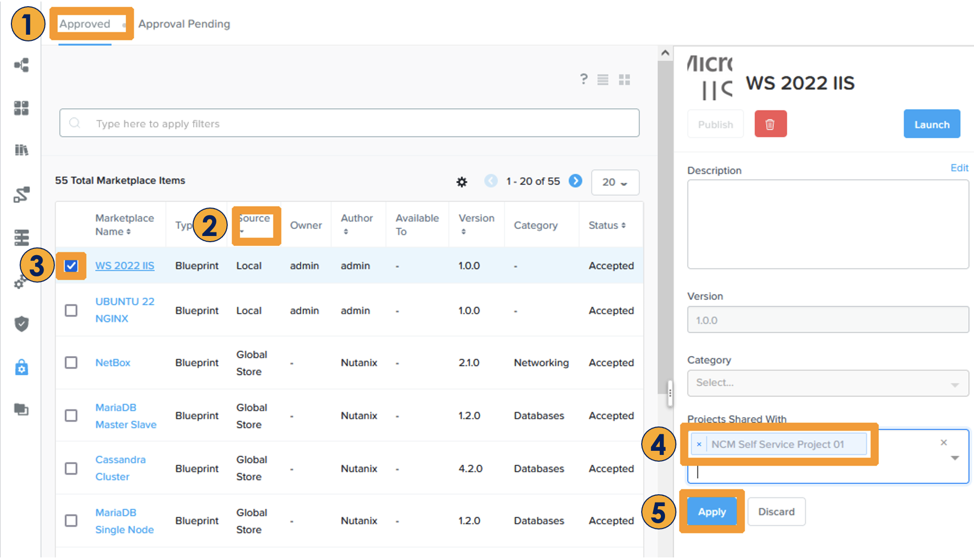Sort by Marketplace Name column
974x560 pixels.
(124, 225)
